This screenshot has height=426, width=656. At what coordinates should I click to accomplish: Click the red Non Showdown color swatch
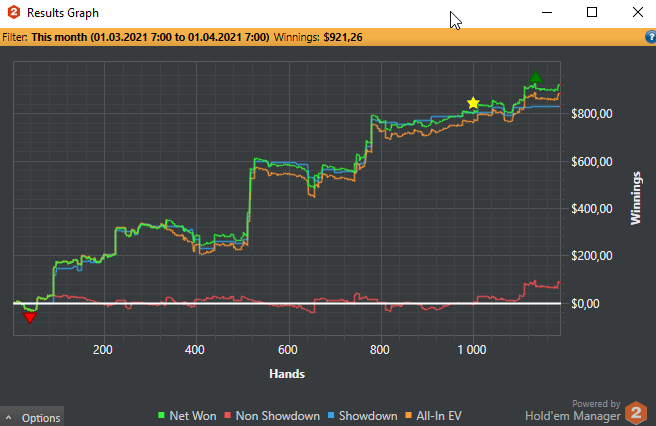(228, 416)
